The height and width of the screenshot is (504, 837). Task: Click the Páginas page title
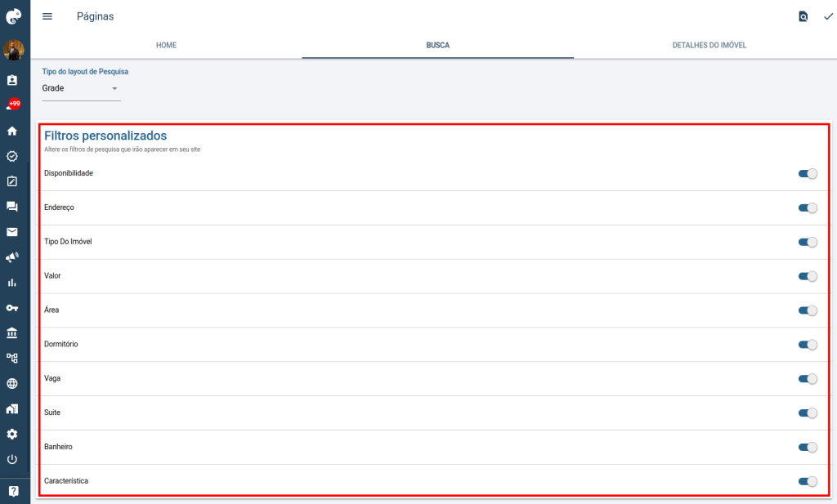point(95,16)
